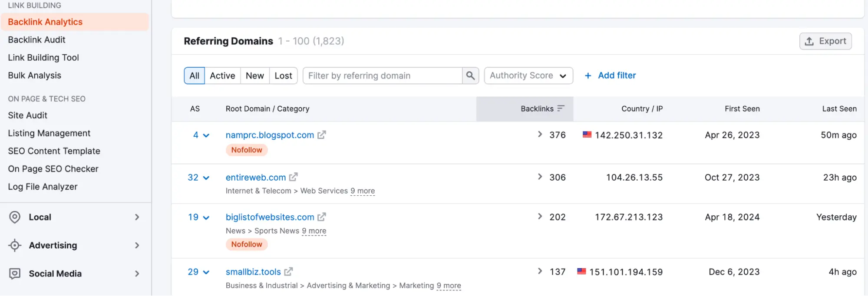Click the Add filter button
Viewport: 868px width, 296px height.
[610, 76]
